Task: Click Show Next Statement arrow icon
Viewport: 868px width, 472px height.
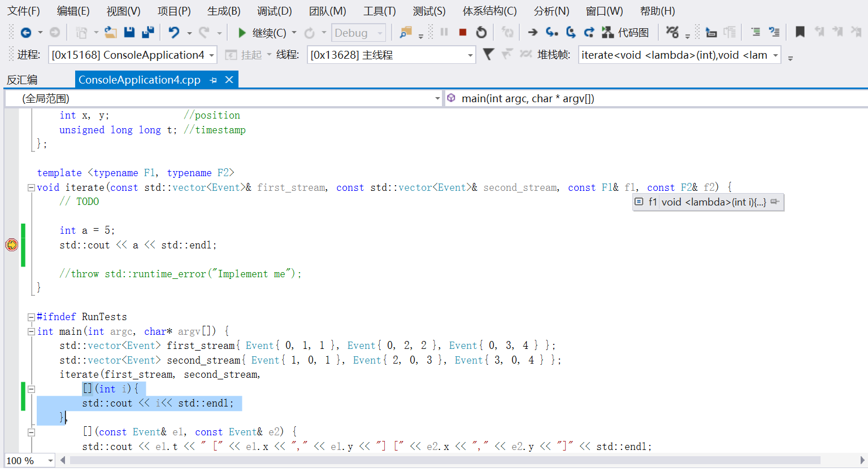Action: (x=532, y=33)
